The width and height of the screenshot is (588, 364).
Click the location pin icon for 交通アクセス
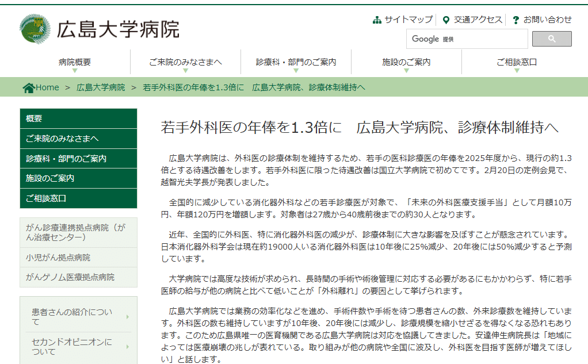(445, 19)
